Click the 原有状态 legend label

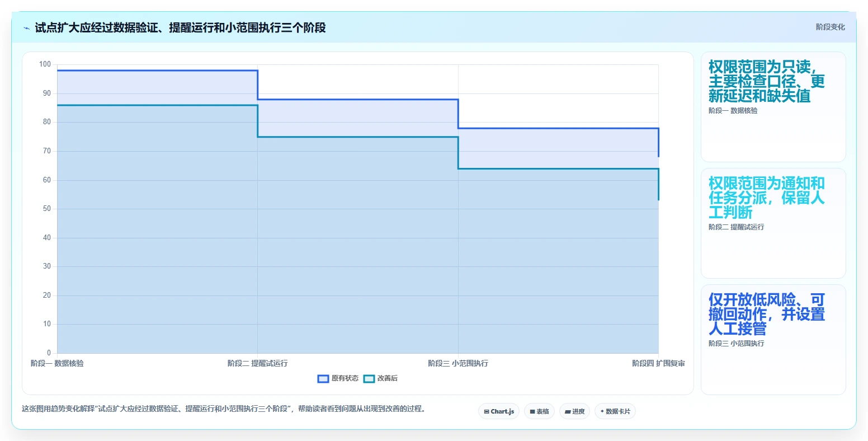coord(345,379)
